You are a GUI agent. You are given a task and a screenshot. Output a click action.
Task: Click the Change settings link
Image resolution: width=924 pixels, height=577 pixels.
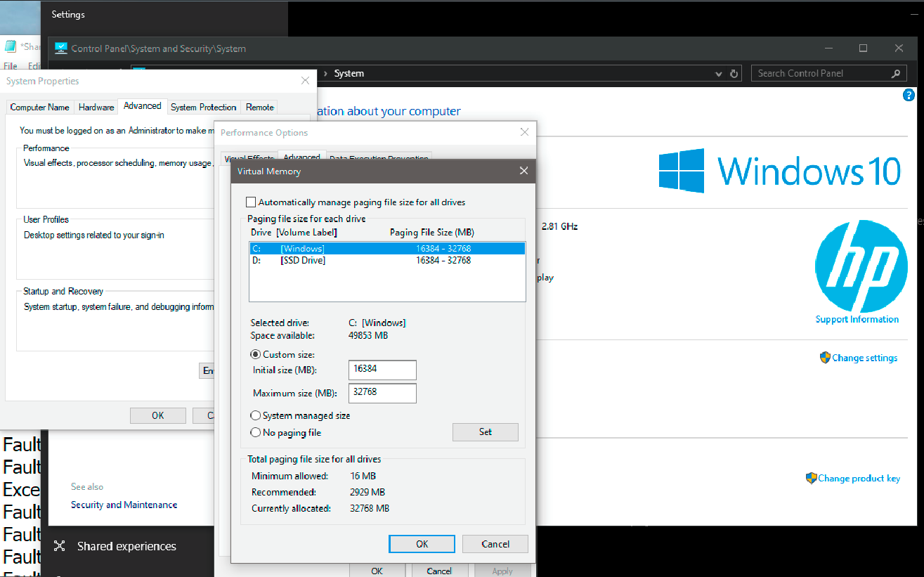(864, 358)
